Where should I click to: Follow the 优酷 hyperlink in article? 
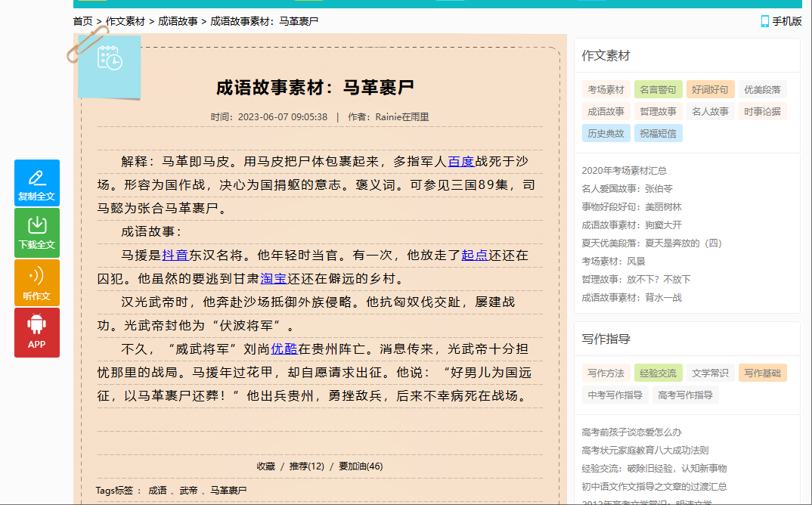284,349
